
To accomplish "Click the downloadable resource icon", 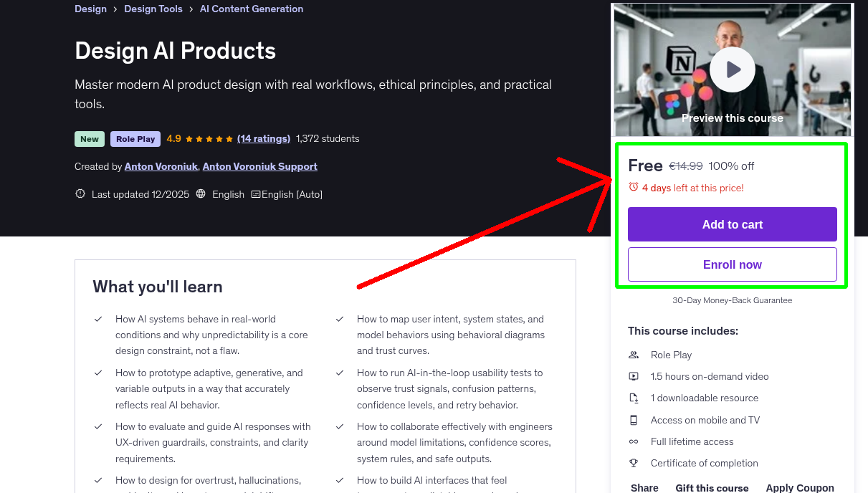I will [x=634, y=398].
